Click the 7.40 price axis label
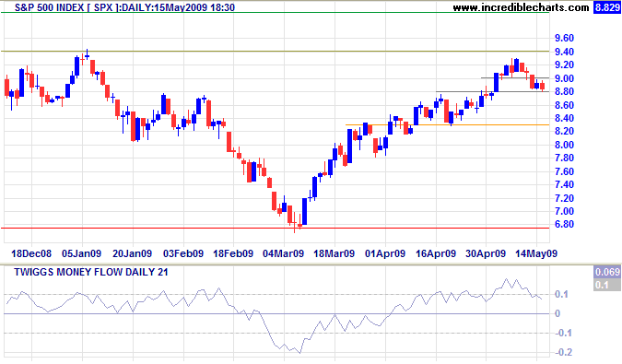This screenshot has height=364, width=622. click(564, 184)
